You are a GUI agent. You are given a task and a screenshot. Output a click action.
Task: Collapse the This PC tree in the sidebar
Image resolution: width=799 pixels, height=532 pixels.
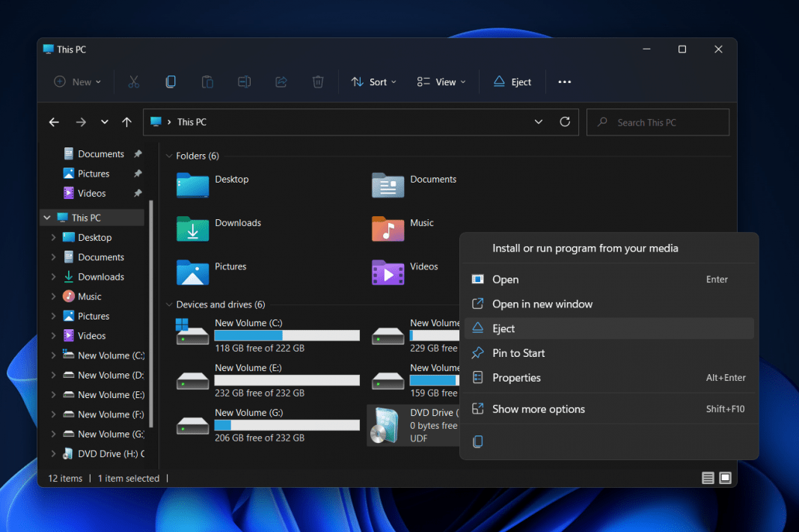pyautogui.click(x=47, y=217)
